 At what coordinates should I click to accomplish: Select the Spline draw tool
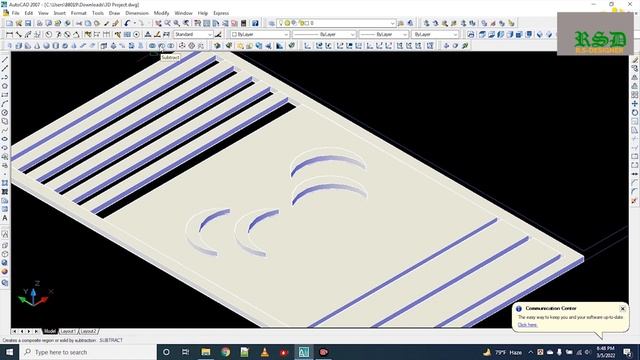pos(5,130)
